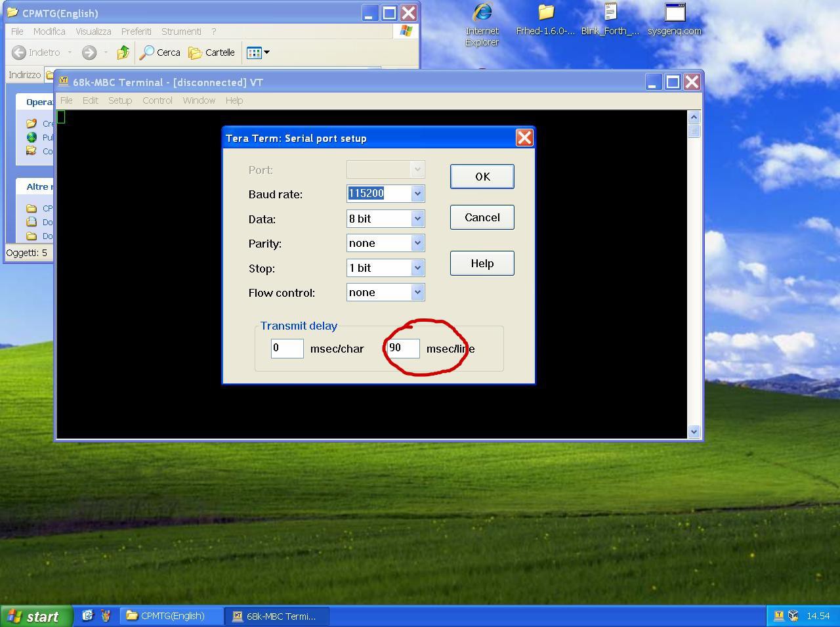This screenshot has width=840, height=627.
Task: Open the Flow control dropdown
Action: (x=417, y=292)
